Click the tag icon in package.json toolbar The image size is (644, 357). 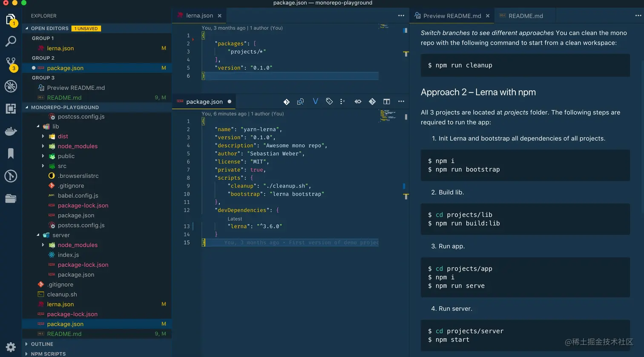pos(329,101)
